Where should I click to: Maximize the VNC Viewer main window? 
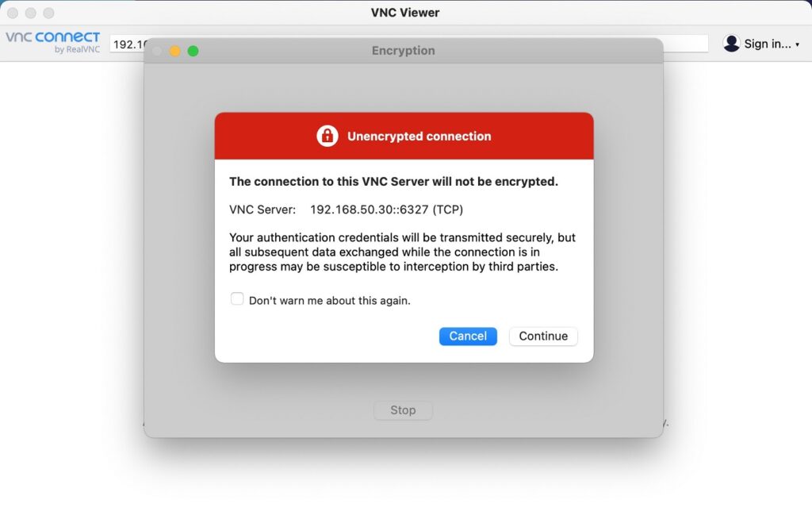[x=49, y=13]
